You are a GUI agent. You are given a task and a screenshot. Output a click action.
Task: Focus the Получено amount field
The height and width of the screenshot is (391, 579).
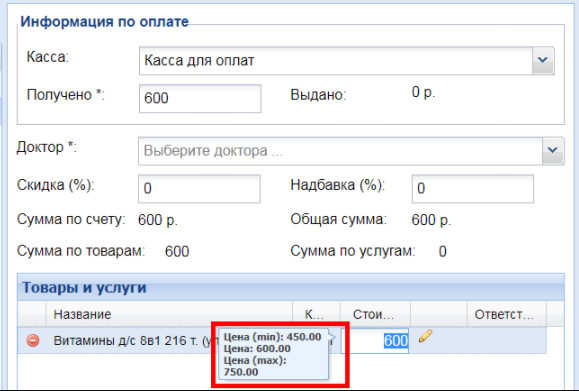click(x=200, y=99)
